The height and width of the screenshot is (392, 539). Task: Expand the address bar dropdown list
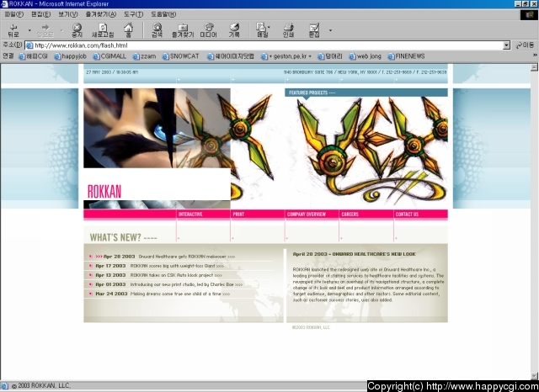(506, 45)
